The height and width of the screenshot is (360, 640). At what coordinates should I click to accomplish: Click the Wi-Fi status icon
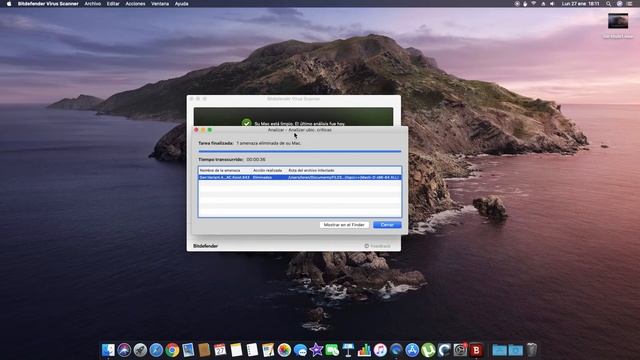(x=533, y=4)
